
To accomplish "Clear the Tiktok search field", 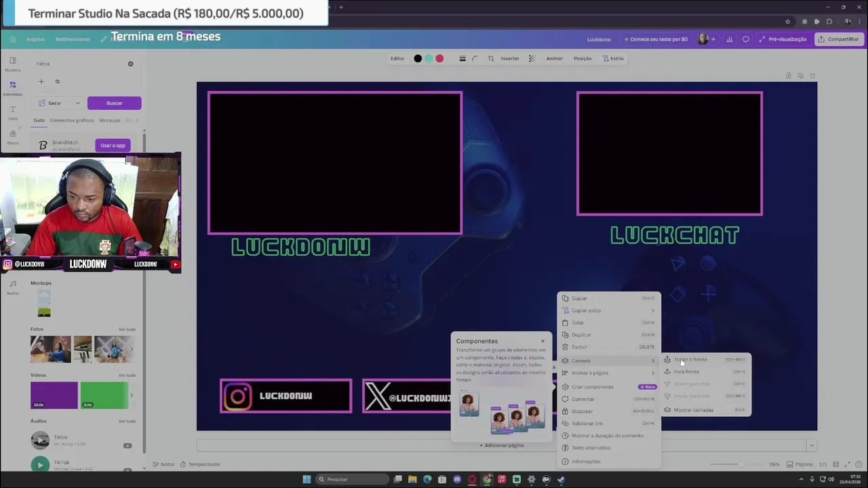I will point(131,64).
